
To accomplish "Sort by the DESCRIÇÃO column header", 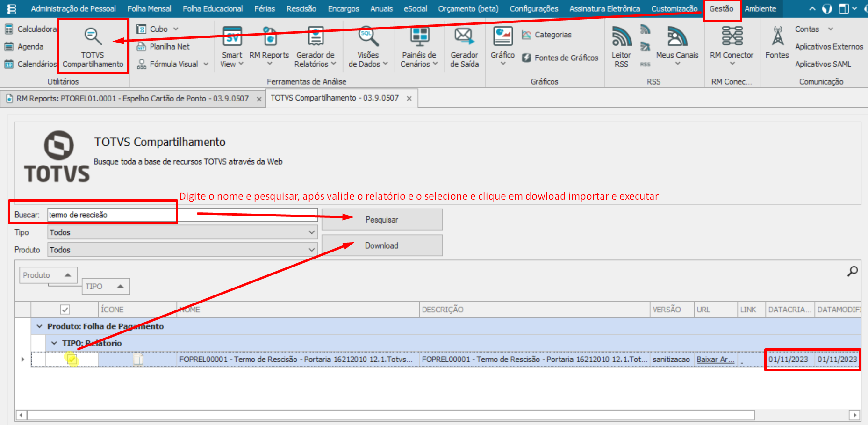I will [534, 310].
